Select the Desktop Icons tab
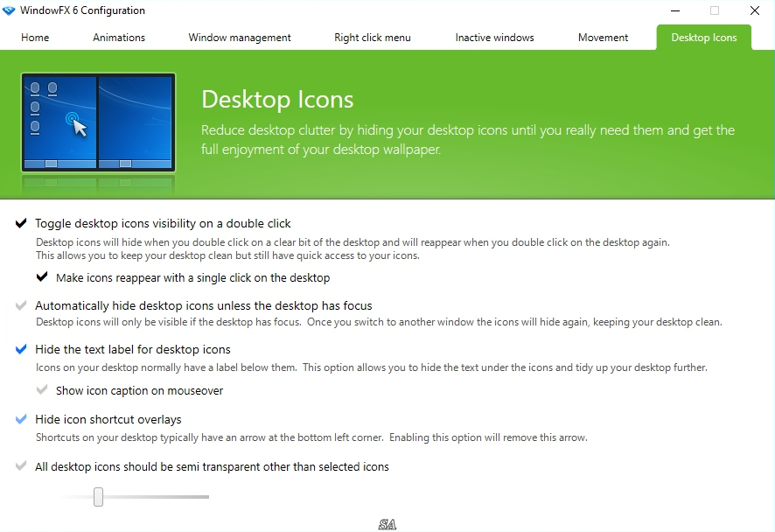Image resolution: width=775 pixels, height=532 pixels. click(704, 38)
